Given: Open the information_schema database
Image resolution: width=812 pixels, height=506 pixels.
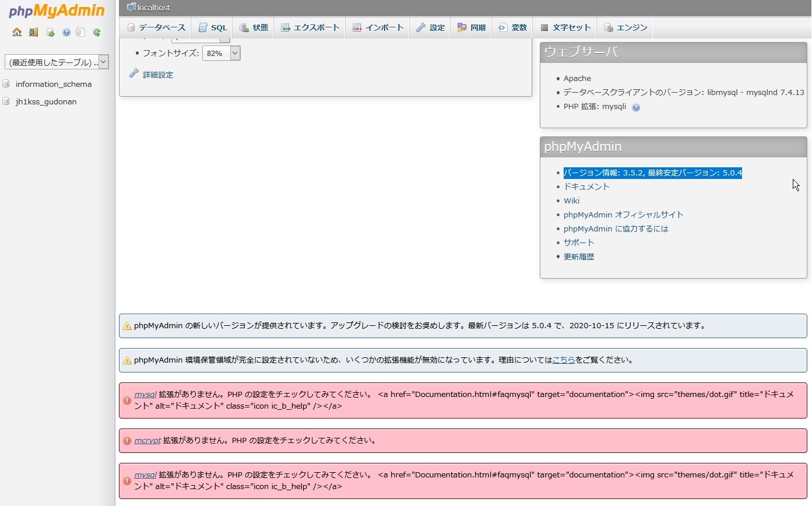Looking at the screenshot, I should [x=53, y=84].
